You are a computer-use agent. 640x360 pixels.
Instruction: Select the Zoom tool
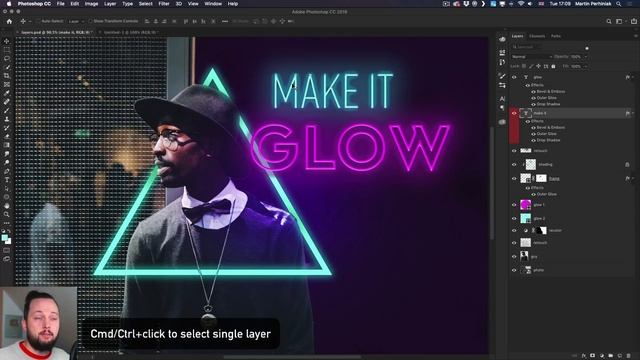point(7,214)
